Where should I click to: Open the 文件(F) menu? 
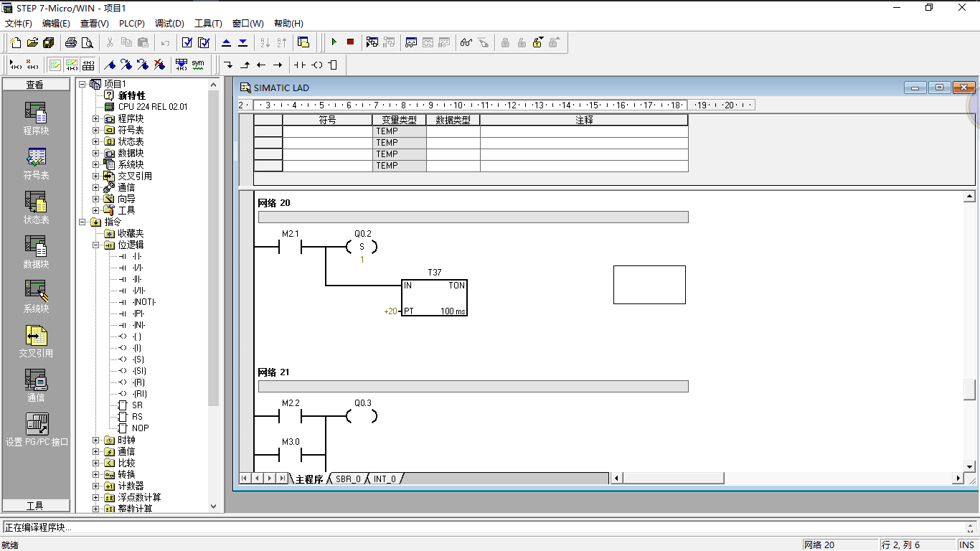19,24
